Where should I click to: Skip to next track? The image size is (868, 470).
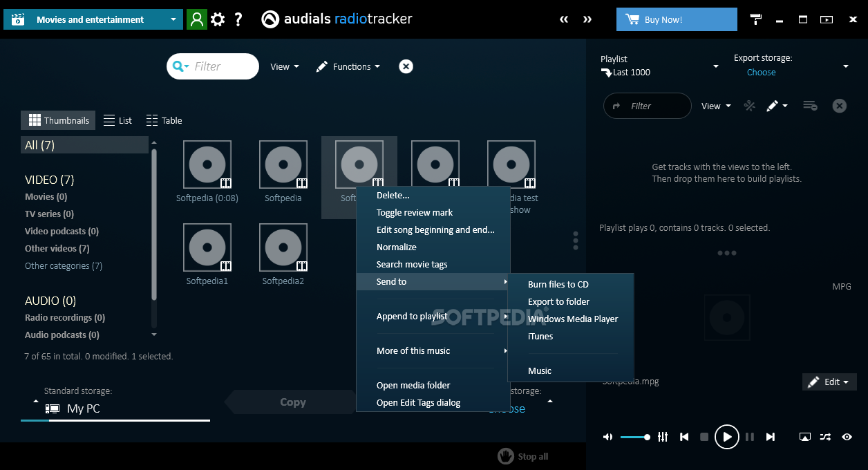[771, 437]
